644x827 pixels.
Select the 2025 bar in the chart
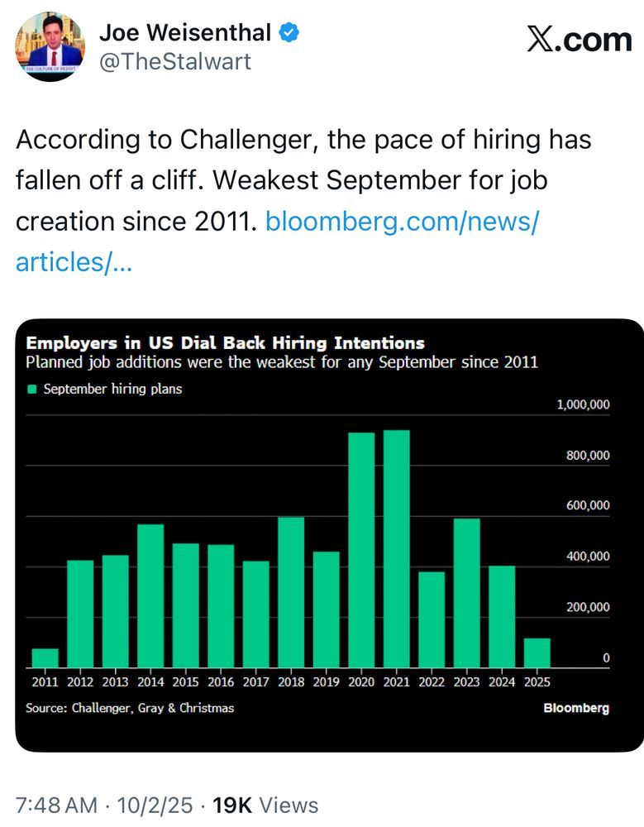537,653
